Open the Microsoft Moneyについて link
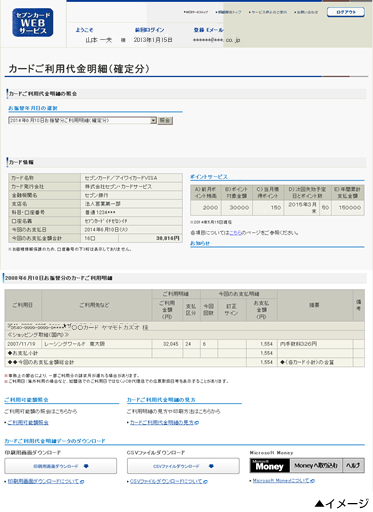The height and width of the screenshot is (512, 373). point(283,481)
